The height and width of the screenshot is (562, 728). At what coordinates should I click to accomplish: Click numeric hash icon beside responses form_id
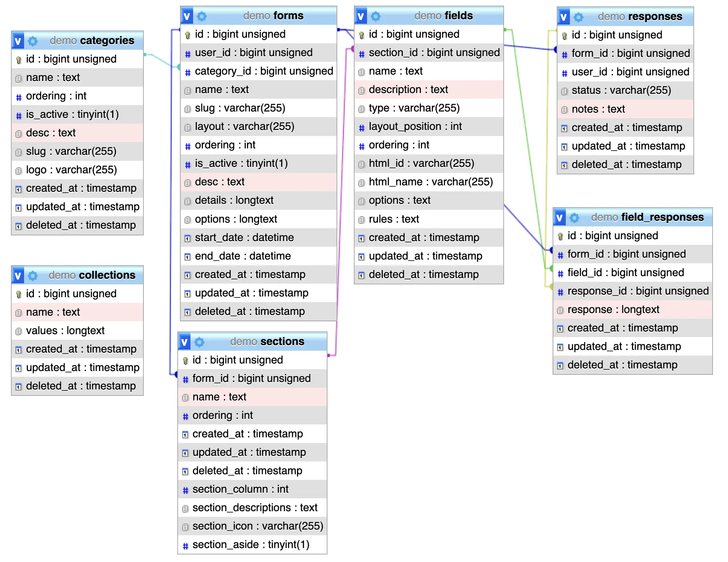(564, 54)
